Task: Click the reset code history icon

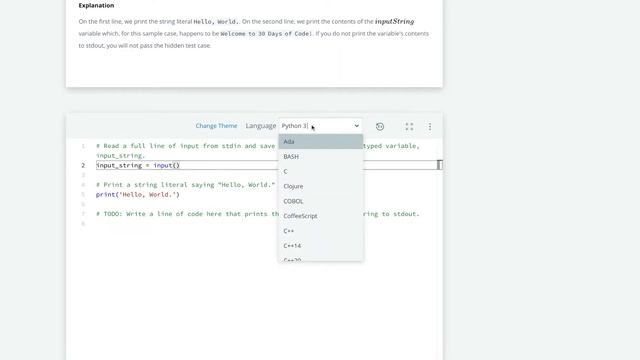Action: click(380, 127)
